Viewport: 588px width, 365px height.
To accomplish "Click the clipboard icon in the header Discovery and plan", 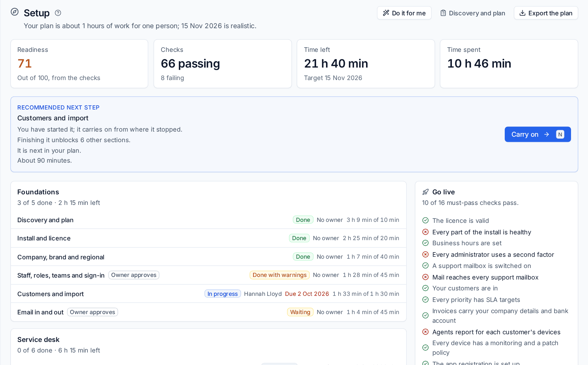I will pos(443,13).
